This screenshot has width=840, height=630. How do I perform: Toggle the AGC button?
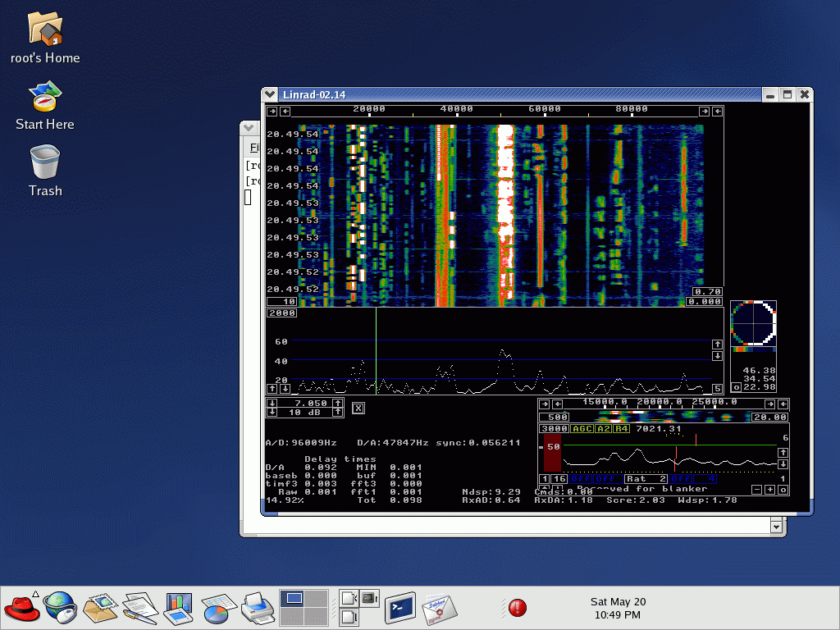[x=582, y=428]
